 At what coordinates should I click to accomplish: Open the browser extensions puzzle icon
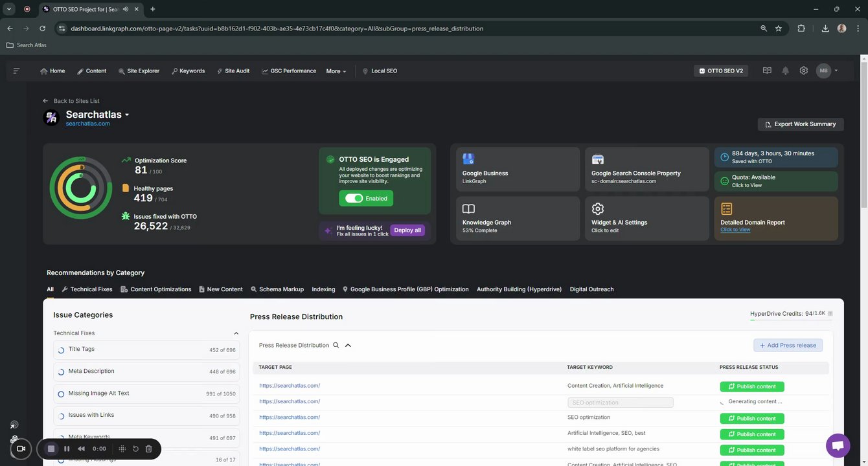click(801, 28)
